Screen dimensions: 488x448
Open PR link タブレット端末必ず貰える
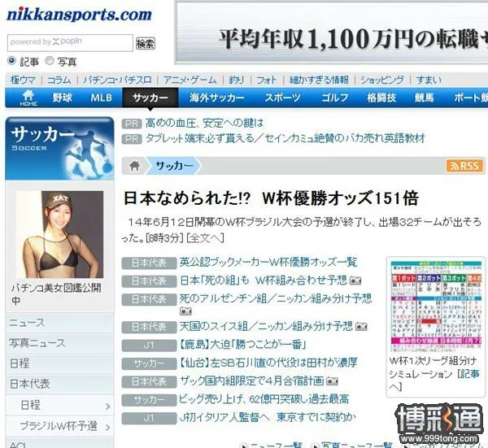tap(285, 138)
